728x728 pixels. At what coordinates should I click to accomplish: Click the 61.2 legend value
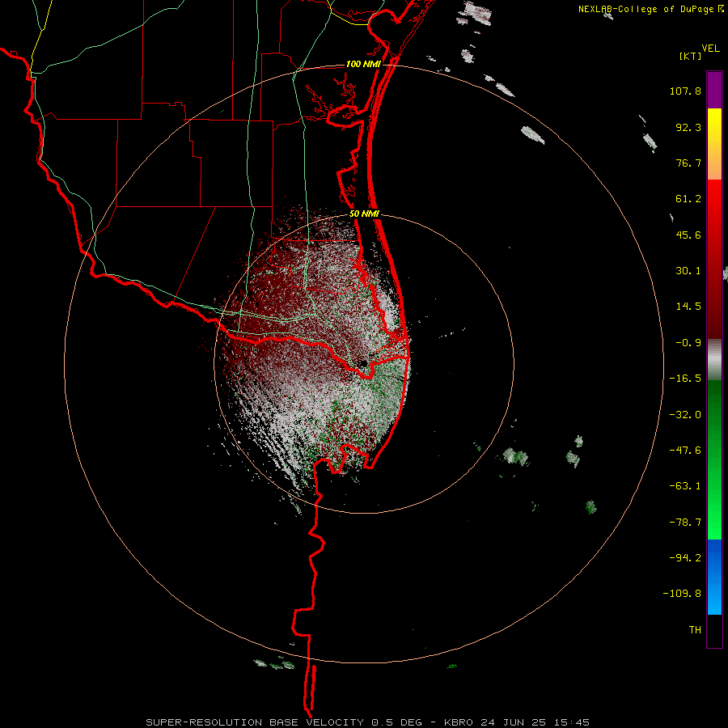(688, 199)
